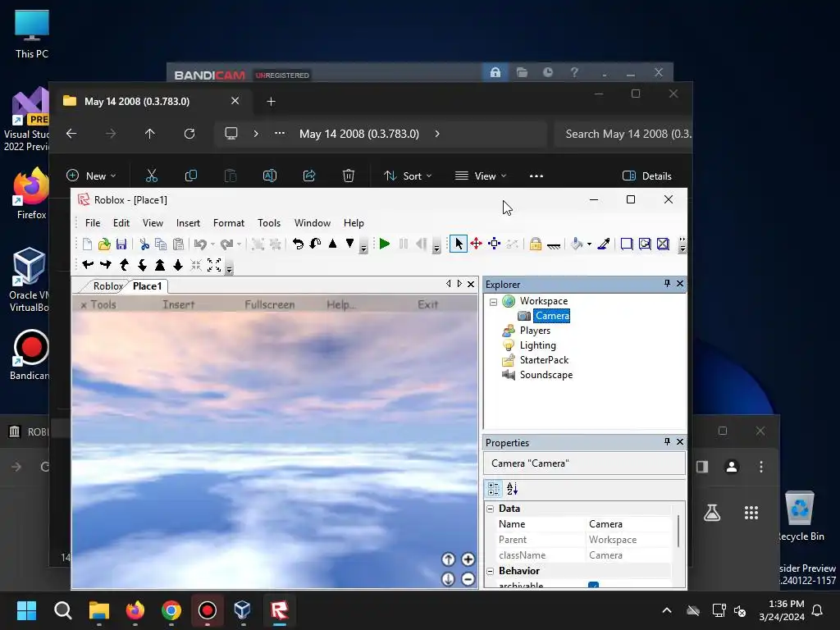Switch Properties to categorized view

click(493, 489)
